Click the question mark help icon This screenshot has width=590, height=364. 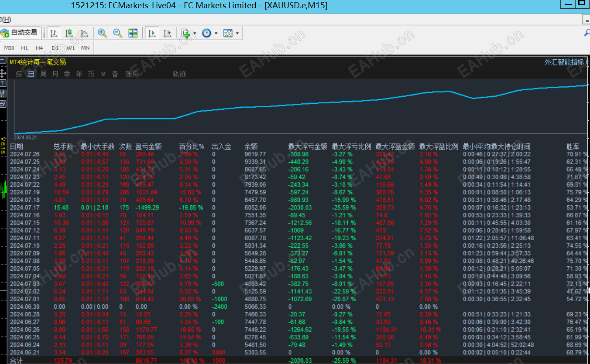pos(3,83)
